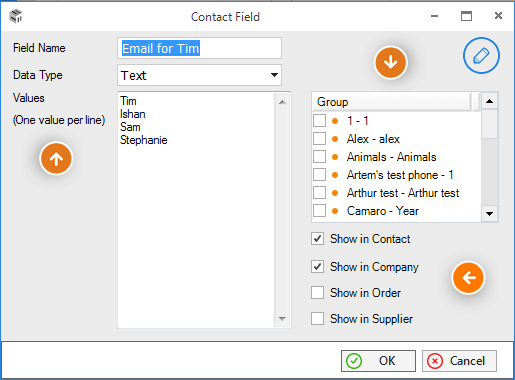The width and height of the screenshot is (515, 380).
Task: Click the Values list scroll down arrow
Action: pos(282,319)
